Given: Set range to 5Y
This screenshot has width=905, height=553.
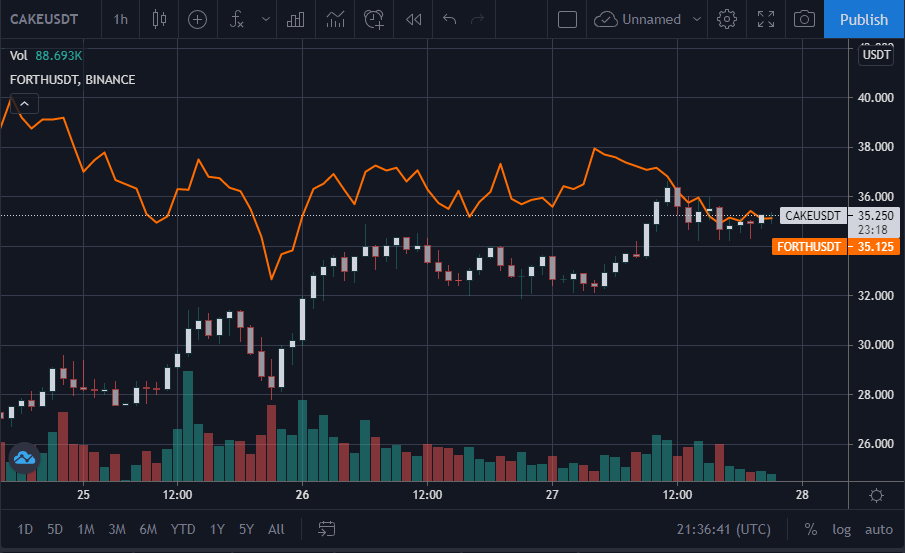Looking at the screenshot, I should tap(246, 529).
